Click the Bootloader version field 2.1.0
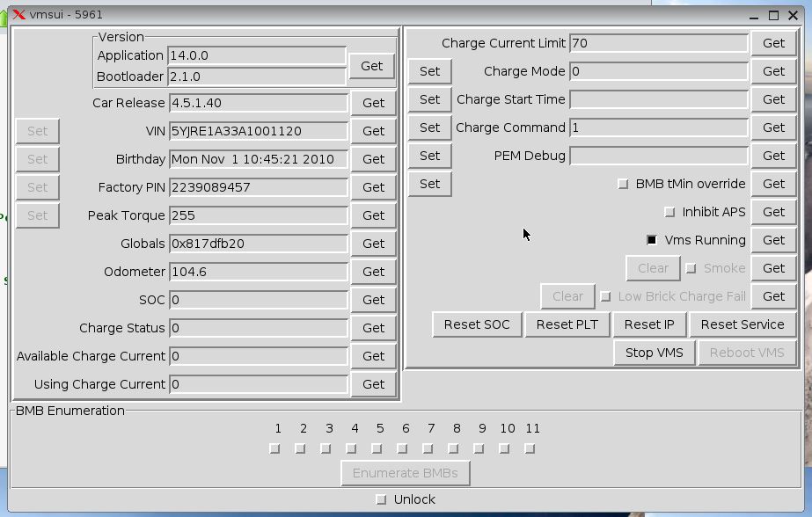 257,76
